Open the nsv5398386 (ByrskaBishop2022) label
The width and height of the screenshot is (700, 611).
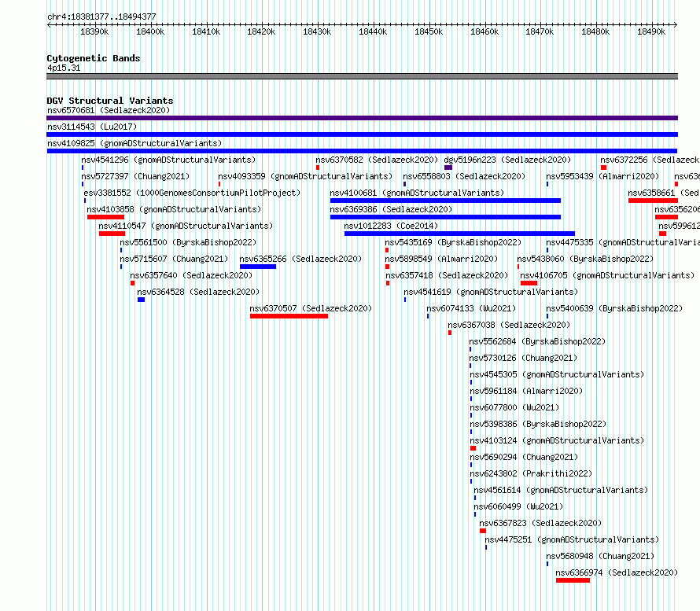pos(539,424)
